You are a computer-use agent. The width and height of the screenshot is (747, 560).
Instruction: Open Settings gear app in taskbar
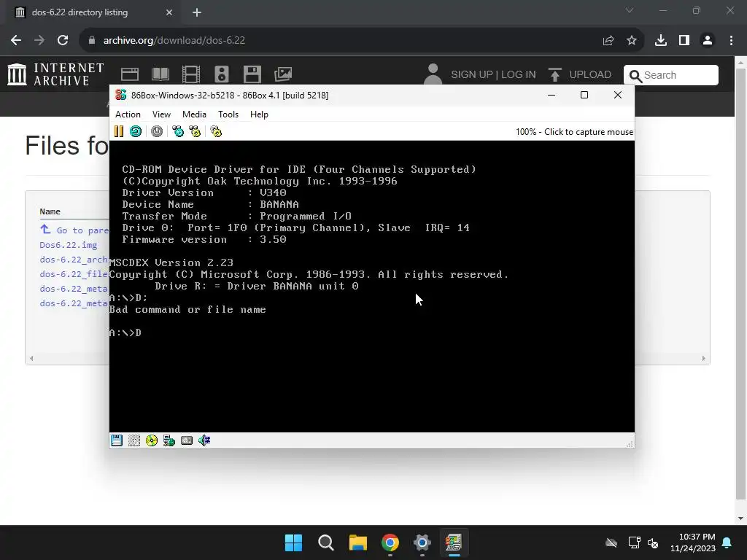[x=422, y=542]
